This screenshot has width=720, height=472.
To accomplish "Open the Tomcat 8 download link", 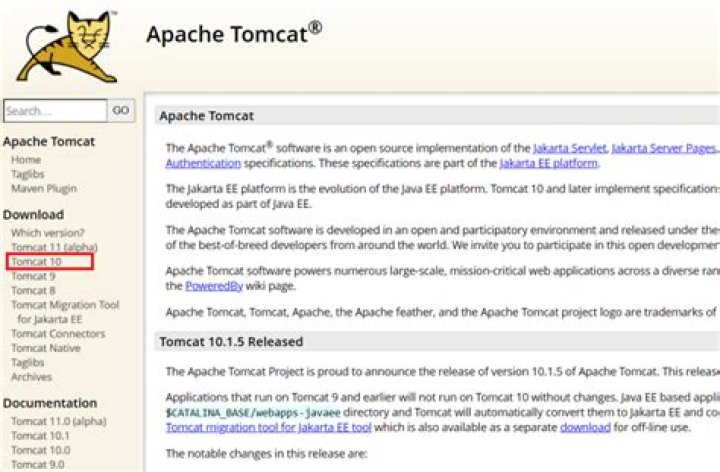I will [33, 291].
